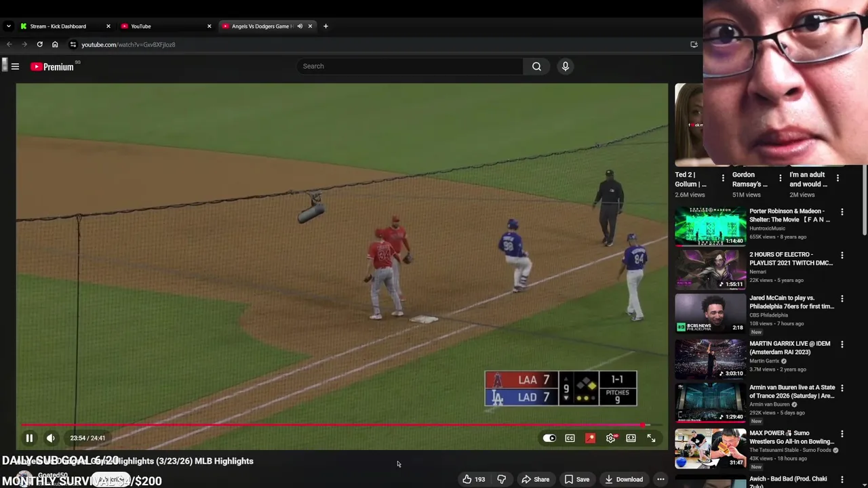Go to YouTube Premium home logo
868x488 pixels.
click(53, 66)
